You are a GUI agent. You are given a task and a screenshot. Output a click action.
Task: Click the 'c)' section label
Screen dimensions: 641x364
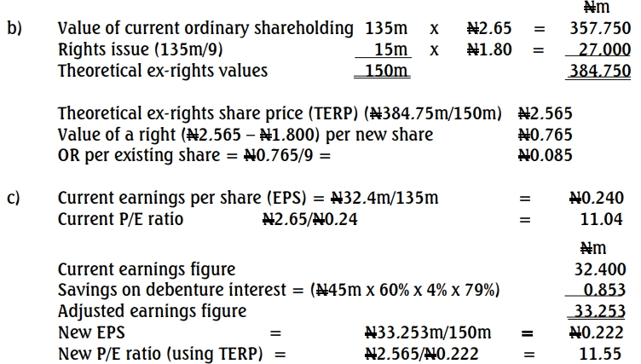pyautogui.click(x=14, y=199)
